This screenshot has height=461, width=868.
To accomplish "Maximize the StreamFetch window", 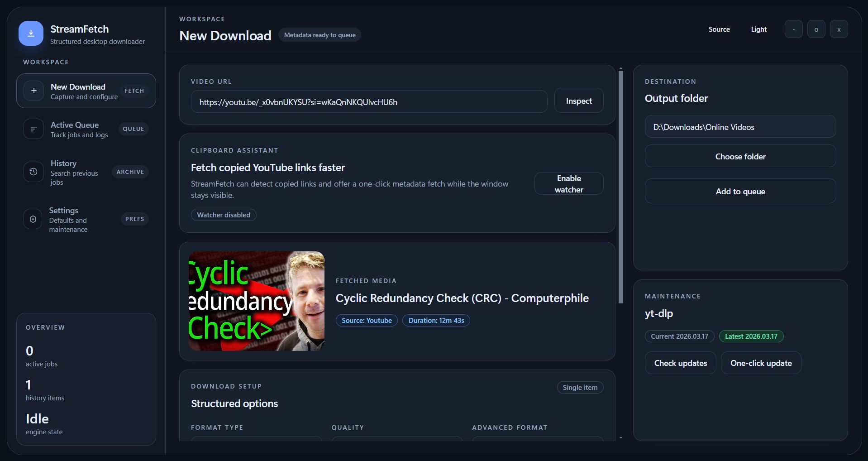I will [x=816, y=29].
